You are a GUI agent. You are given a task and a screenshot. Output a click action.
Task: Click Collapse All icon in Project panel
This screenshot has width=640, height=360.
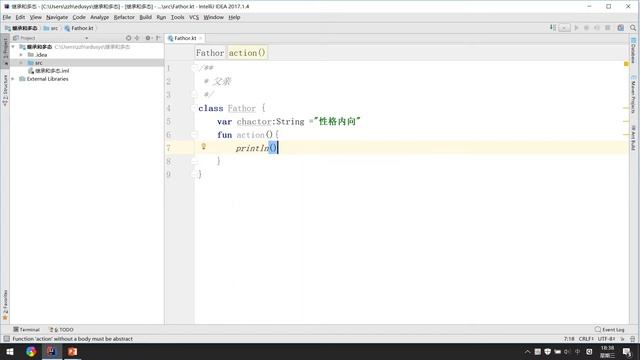tap(137, 38)
